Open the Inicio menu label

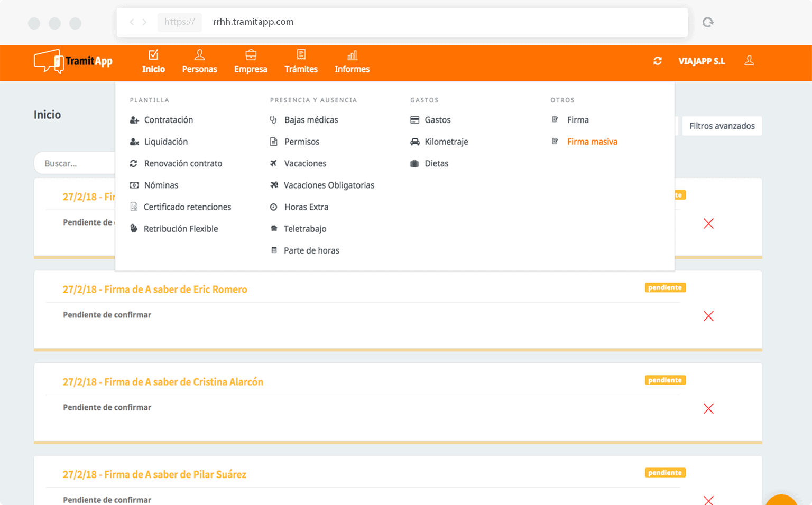click(153, 69)
